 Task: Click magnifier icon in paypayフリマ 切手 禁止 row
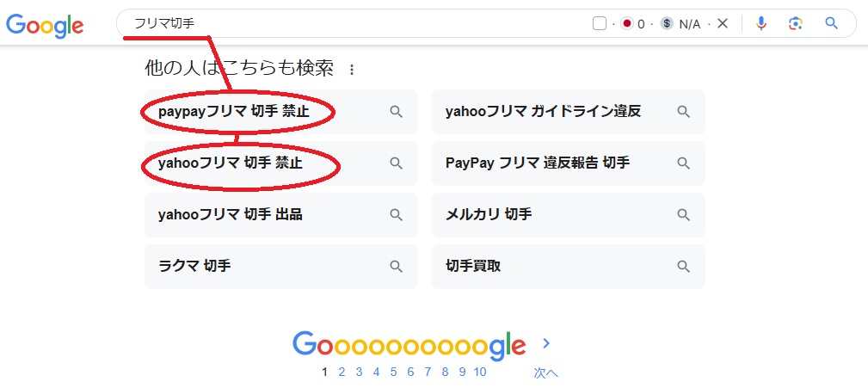click(397, 112)
